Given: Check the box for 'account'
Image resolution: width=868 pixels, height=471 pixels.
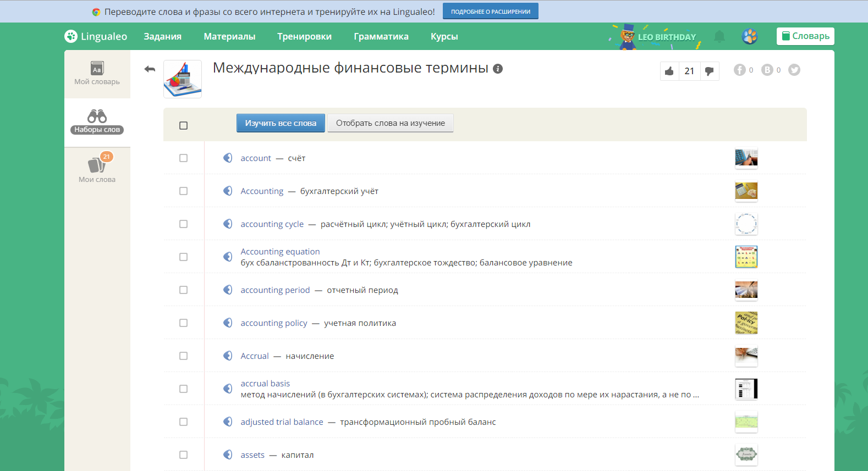Looking at the screenshot, I should click(x=184, y=158).
